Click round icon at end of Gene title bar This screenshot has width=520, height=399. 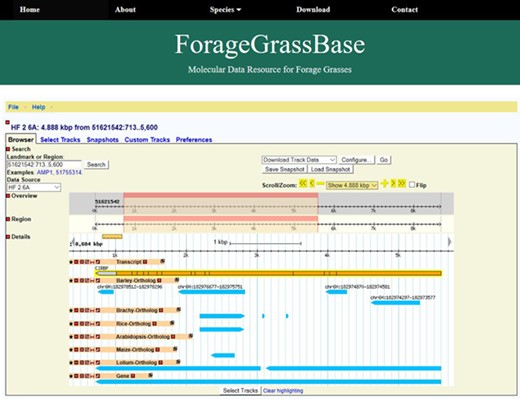(150, 375)
